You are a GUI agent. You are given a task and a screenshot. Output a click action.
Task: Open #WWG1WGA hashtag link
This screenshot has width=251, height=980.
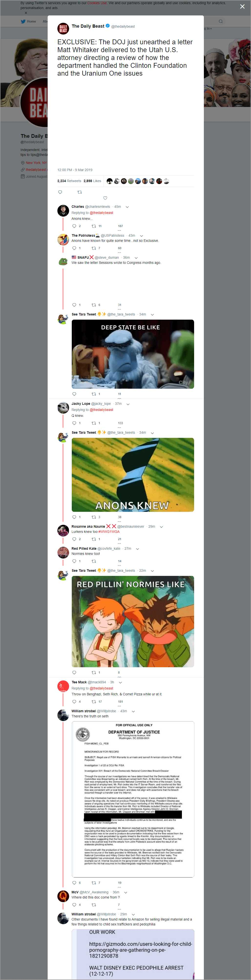[x=109, y=532]
